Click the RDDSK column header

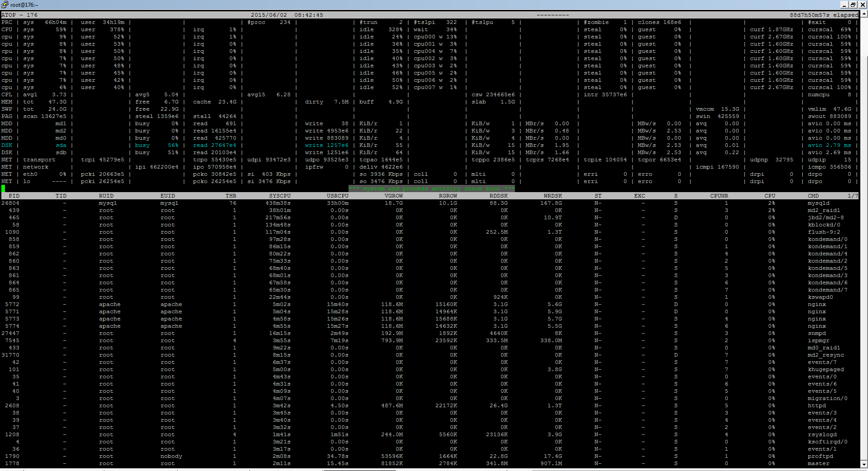(x=499, y=196)
